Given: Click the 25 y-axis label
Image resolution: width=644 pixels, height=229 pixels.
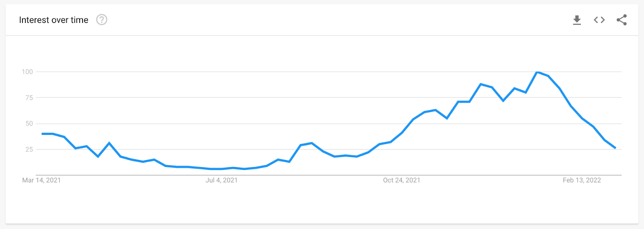Looking at the screenshot, I should [29, 149].
